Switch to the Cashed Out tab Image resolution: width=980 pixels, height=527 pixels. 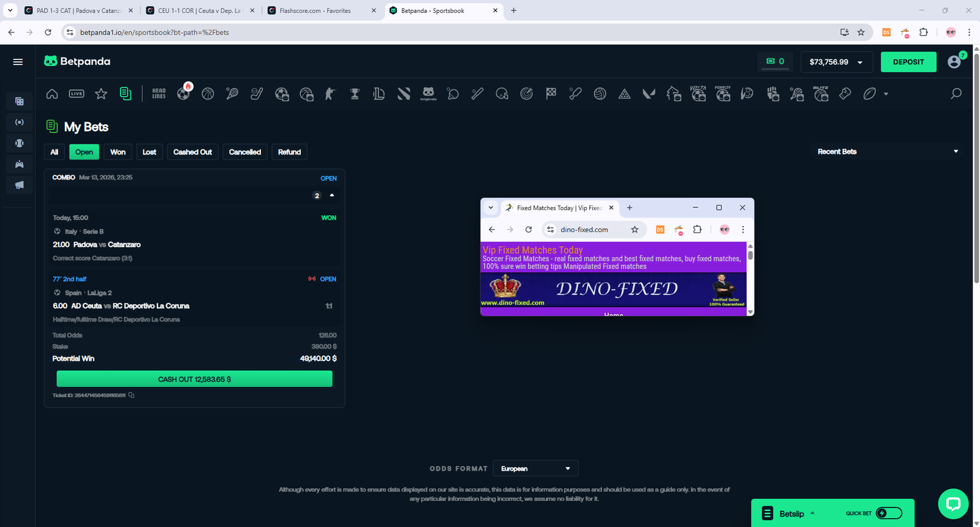[x=192, y=152]
